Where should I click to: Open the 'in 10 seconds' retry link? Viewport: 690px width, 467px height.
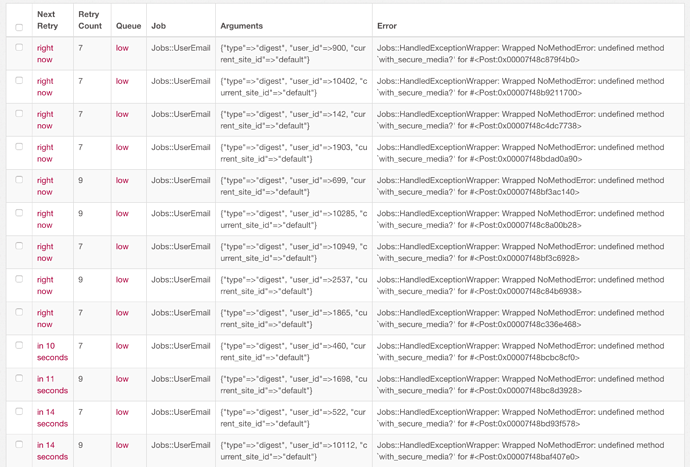[x=52, y=352]
